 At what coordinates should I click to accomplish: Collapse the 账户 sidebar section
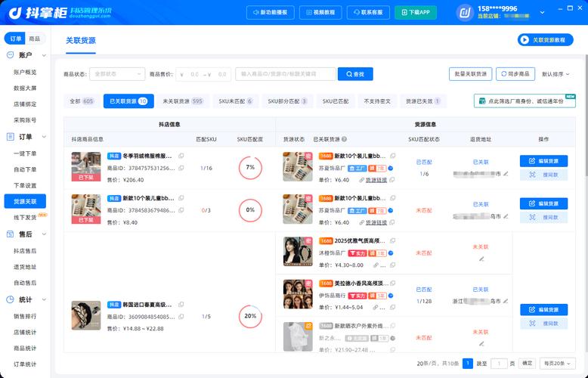(44, 55)
